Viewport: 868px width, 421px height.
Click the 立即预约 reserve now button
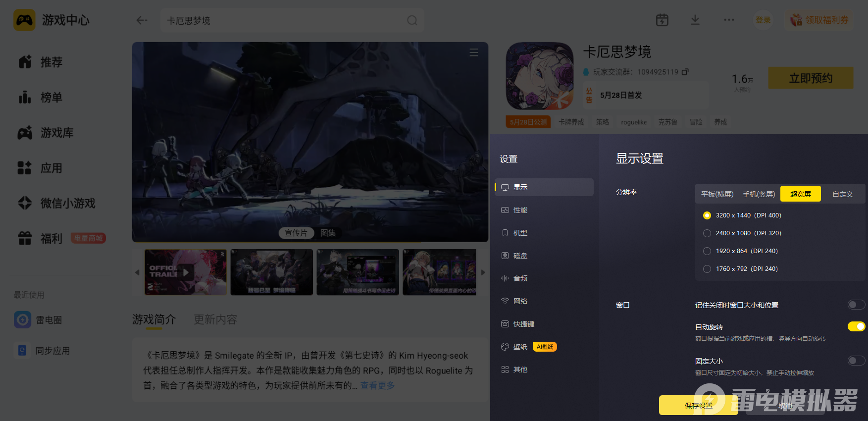pos(811,78)
